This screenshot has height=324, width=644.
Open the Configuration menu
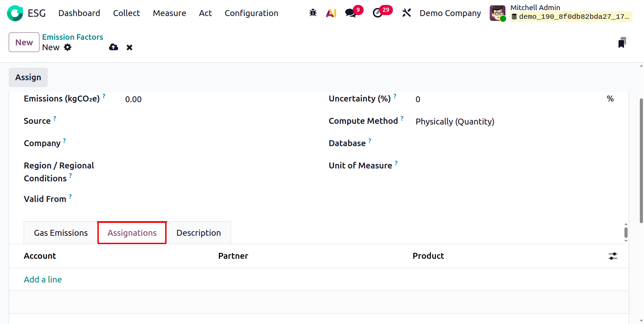[251, 13]
